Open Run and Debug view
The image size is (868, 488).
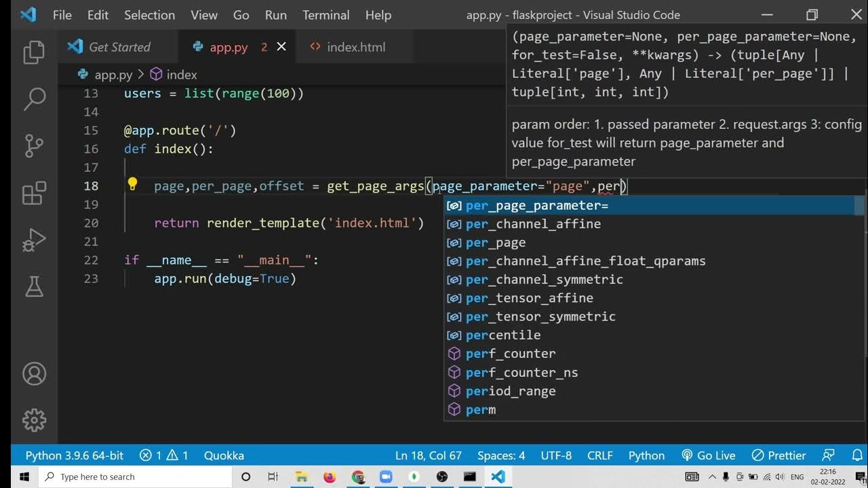click(34, 241)
